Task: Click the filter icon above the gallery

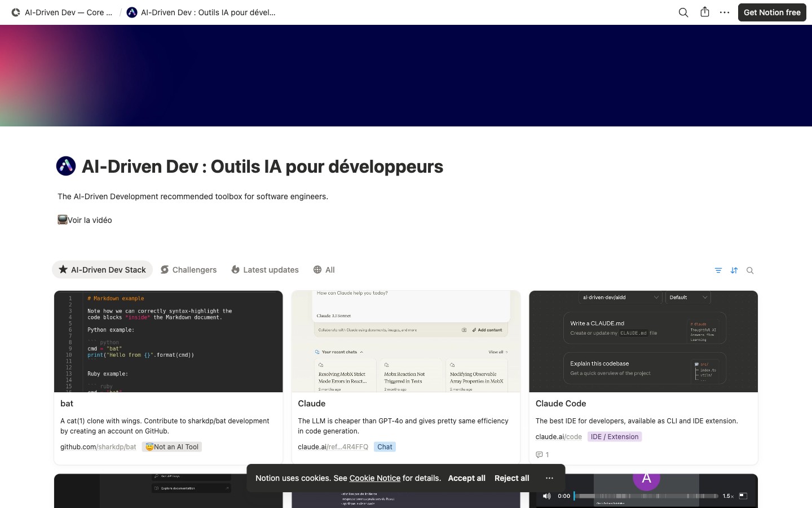Action: [x=718, y=270]
